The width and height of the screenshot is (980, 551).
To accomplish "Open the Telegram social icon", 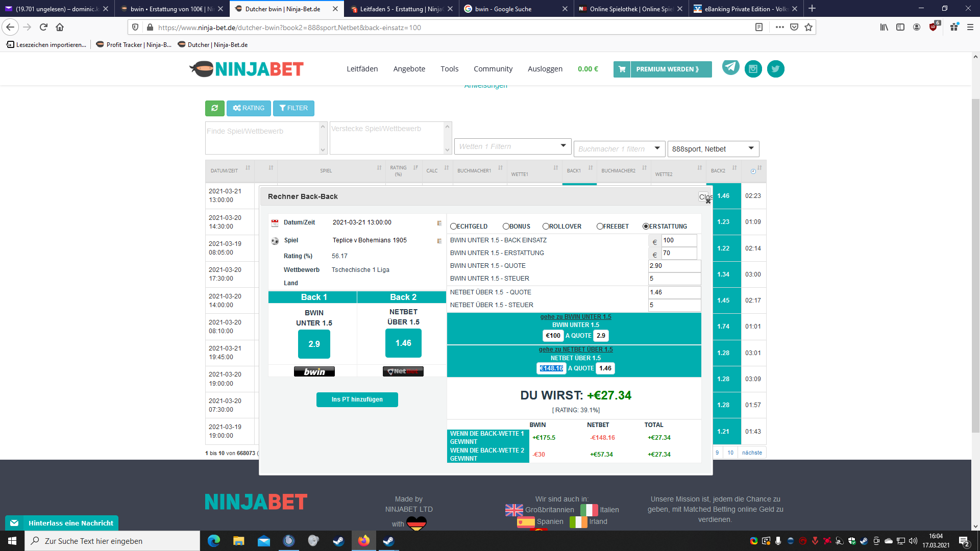I will 730,67.
